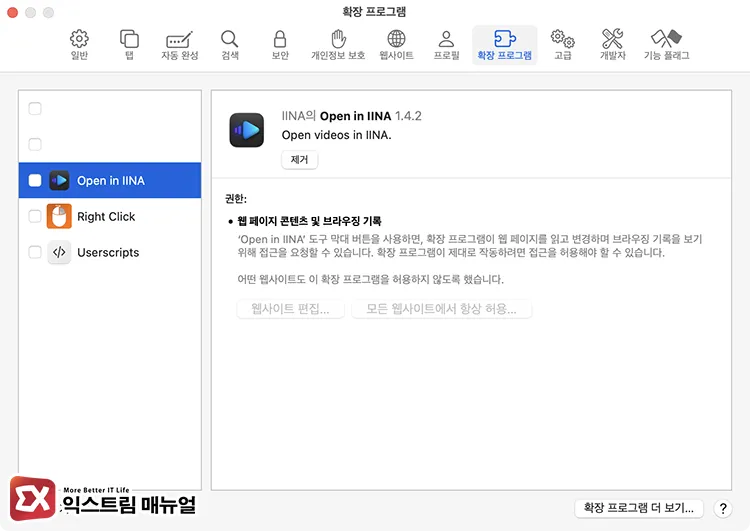
Task: Open the 일반 (General) settings tab
Action: (x=79, y=45)
